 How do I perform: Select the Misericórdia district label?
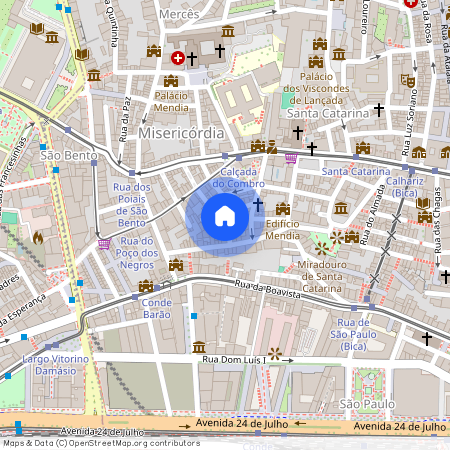click(x=181, y=133)
